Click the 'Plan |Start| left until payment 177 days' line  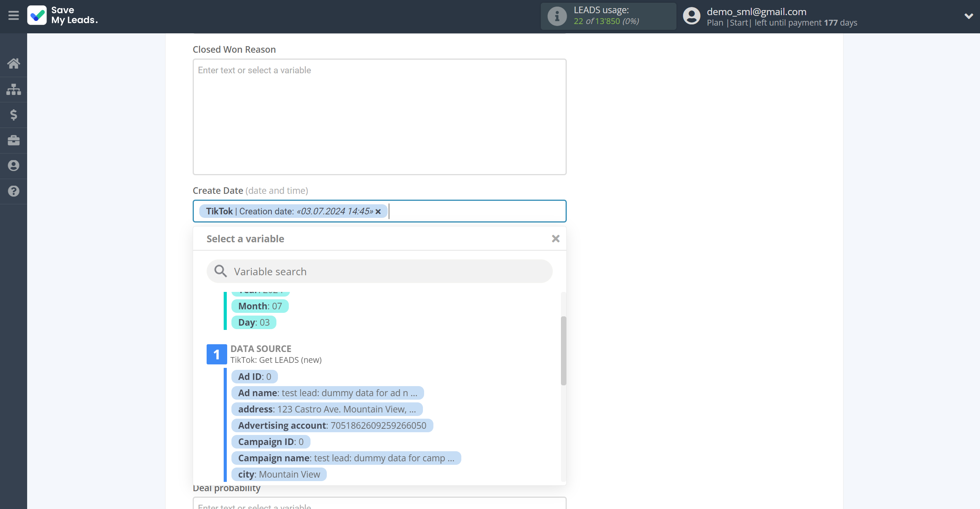782,23
